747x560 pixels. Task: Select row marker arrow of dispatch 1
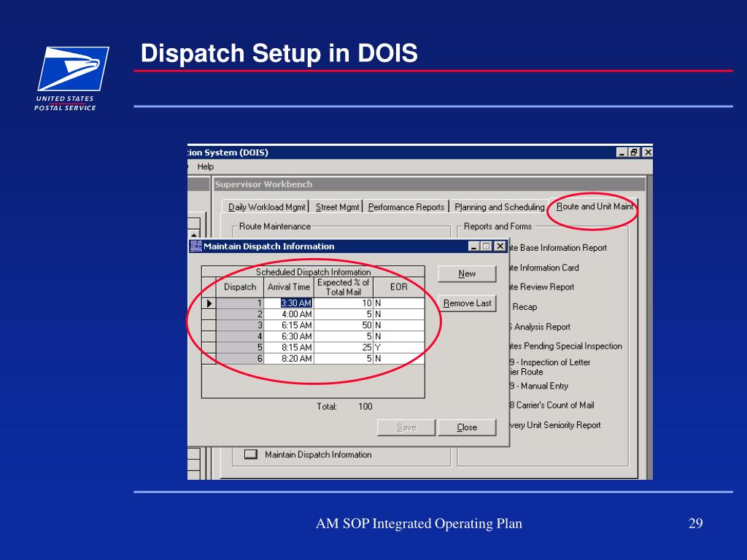tap(209, 303)
